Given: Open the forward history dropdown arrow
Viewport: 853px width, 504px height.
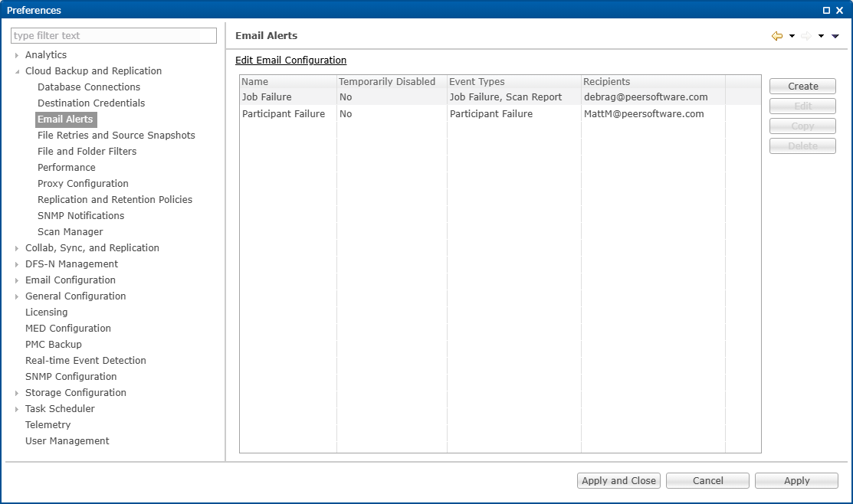Looking at the screenshot, I should 821,36.
